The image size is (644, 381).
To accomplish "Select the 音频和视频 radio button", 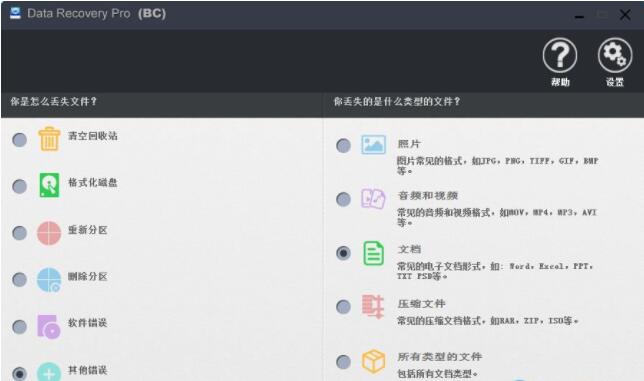I will [343, 199].
